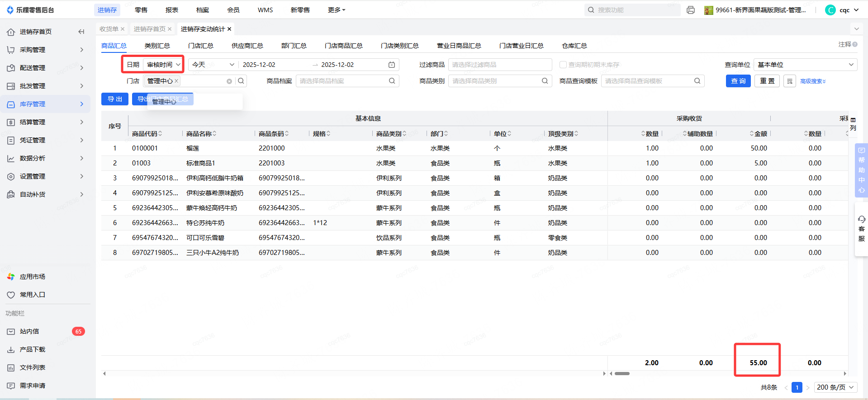Expand the 查询单位 unit dropdown

coord(805,65)
